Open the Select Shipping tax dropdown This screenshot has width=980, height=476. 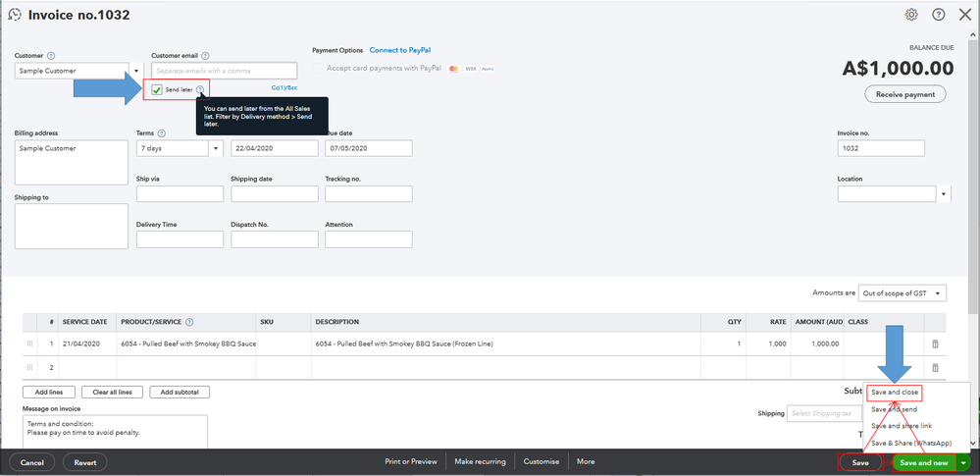[x=824, y=413]
